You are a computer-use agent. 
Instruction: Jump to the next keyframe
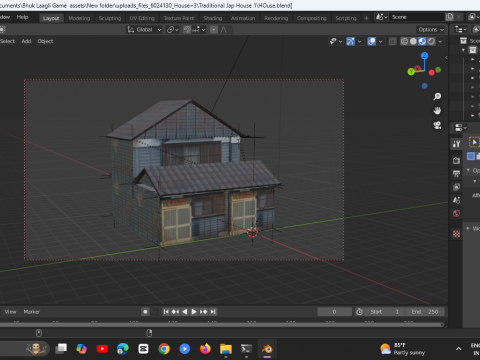coord(203,312)
